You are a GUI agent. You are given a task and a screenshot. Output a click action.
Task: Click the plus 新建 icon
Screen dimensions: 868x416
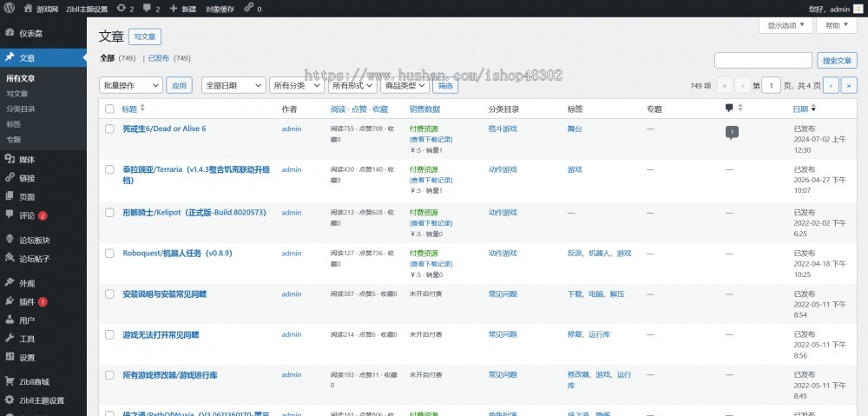point(174,9)
